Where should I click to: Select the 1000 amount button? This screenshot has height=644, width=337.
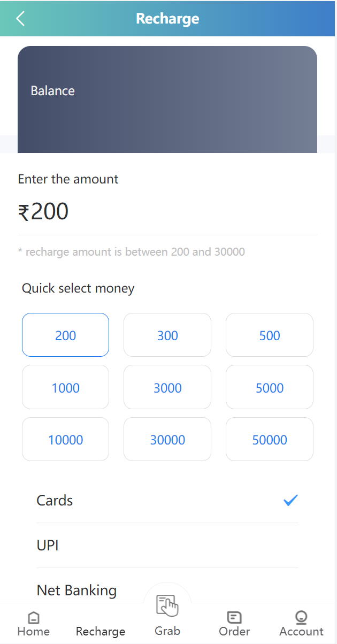coord(66,388)
